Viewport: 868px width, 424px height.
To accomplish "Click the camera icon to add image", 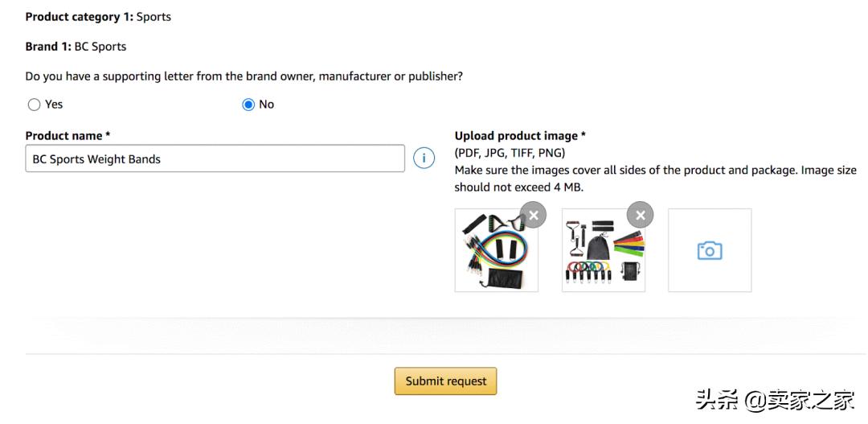I will click(710, 250).
